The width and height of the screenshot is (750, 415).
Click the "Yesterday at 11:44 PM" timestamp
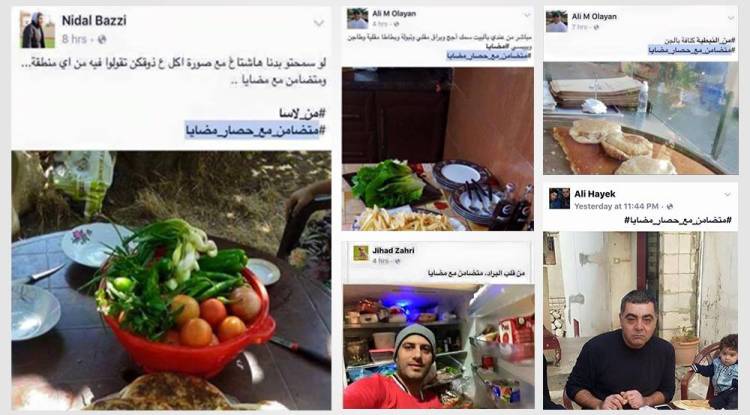click(616, 207)
